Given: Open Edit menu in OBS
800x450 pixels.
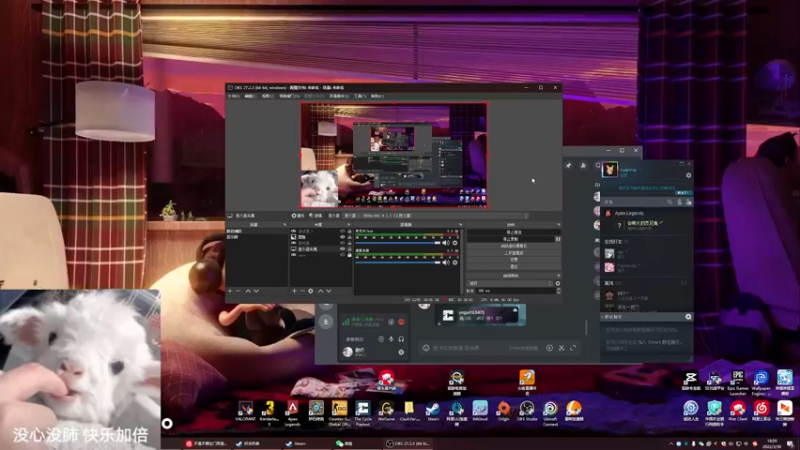Looking at the screenshot, I should (x=250, y=96).
